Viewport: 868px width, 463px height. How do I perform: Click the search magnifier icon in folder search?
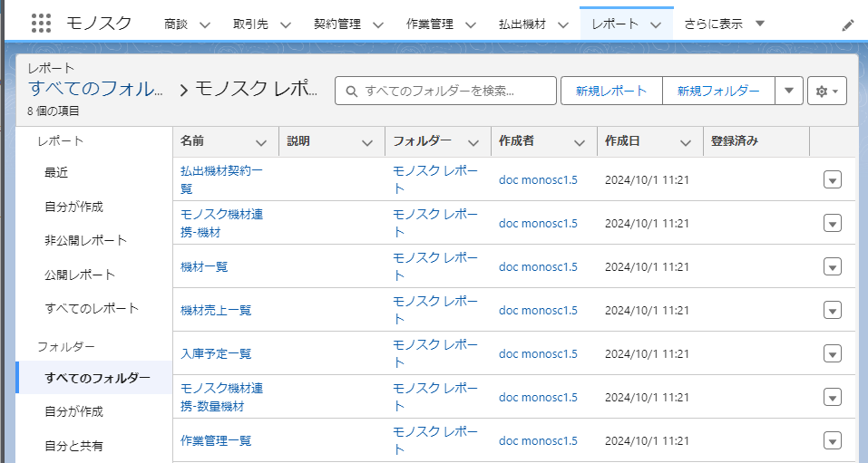pos(351,91)
